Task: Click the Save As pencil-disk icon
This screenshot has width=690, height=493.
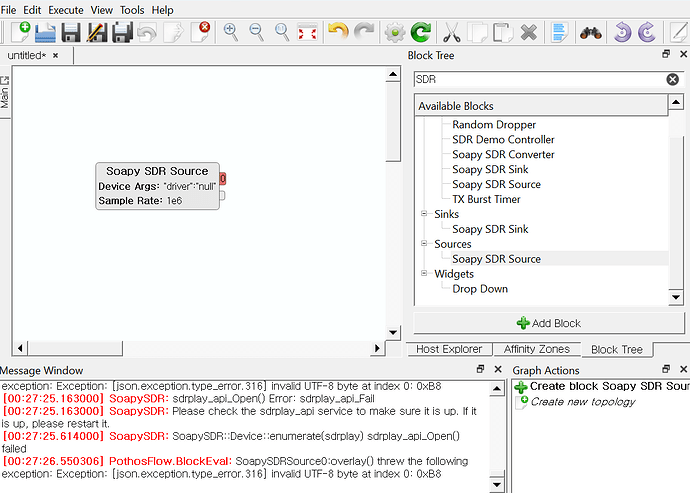Action: coord(97,32)
